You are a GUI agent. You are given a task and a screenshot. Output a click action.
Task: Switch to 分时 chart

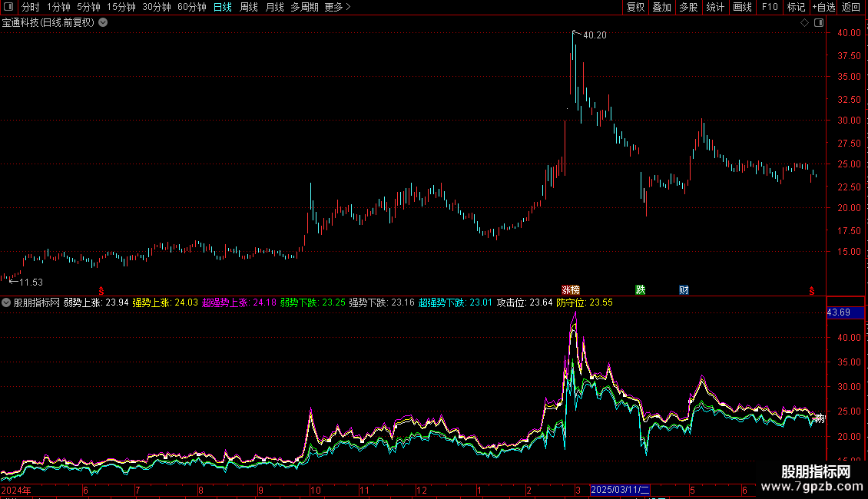tap(31, 7)
